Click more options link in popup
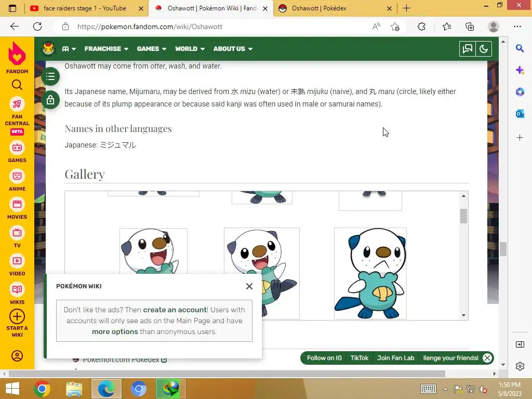The width and height of the screenshot is (532, 399). (115, 332)
